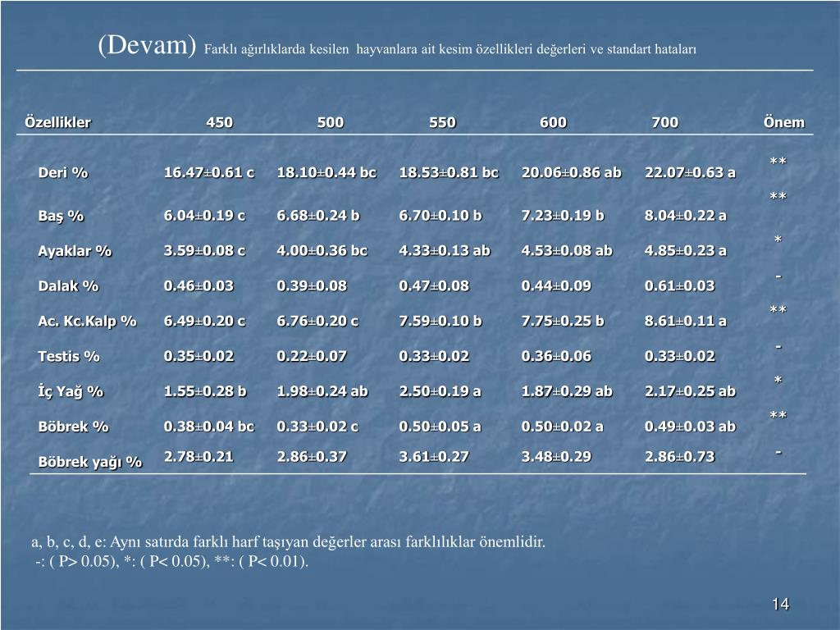Click the value '6.70±0.10 b'
The width and height of the screenshot is (840, 630).
tap(441, 216)
